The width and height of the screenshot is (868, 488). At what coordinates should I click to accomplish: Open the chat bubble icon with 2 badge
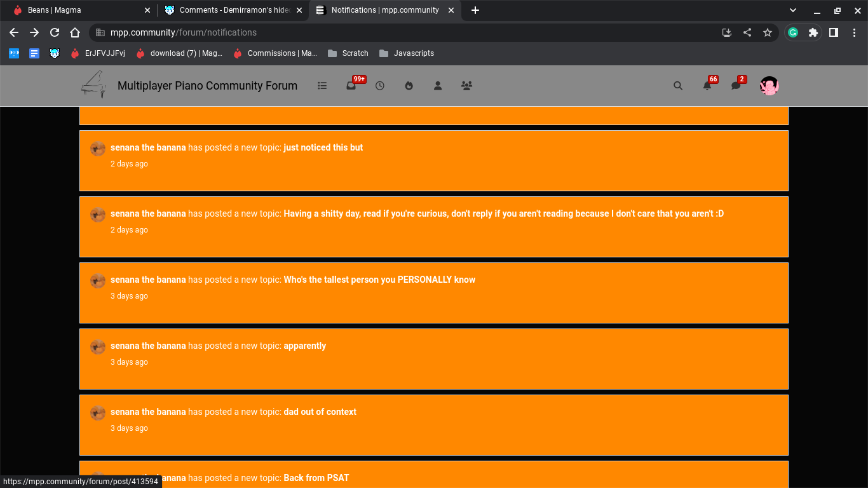pyautogui.click(x=736, y=86)
